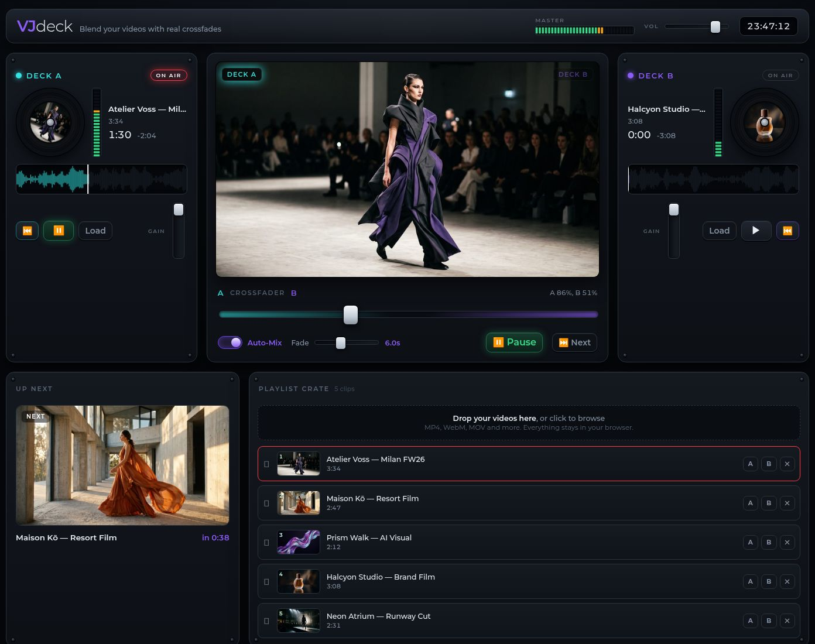Image resolution: width=815 pixels, height=644 pixels.
Task: Toggle the Deck B ON AIR indicator
Action: click(x=780, y=76)
